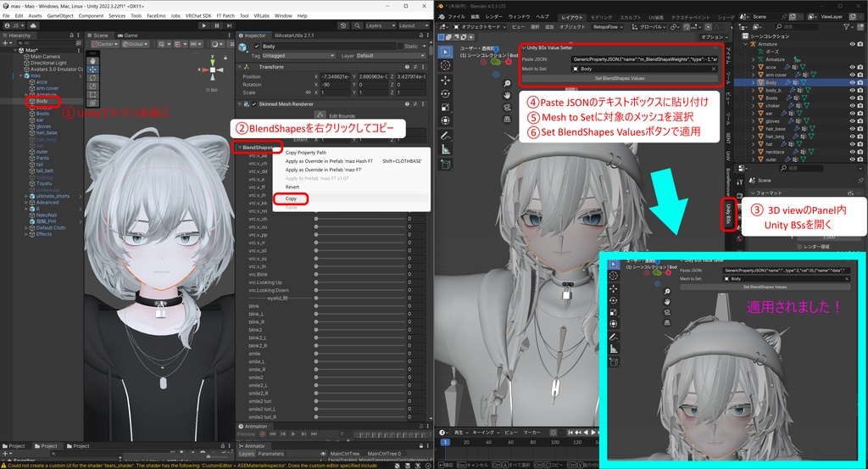Select the Move tool in Unity scene view

pos(93,70)
